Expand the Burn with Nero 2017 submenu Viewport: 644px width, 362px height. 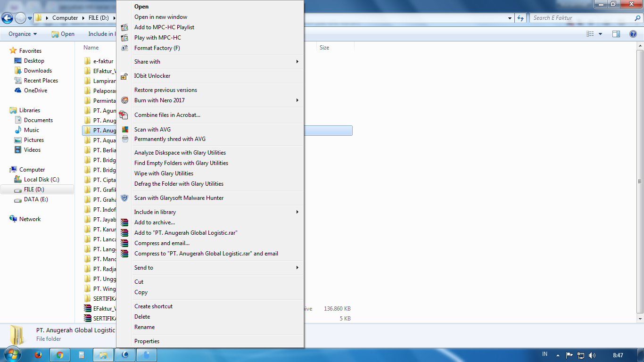tap(297, 100)
